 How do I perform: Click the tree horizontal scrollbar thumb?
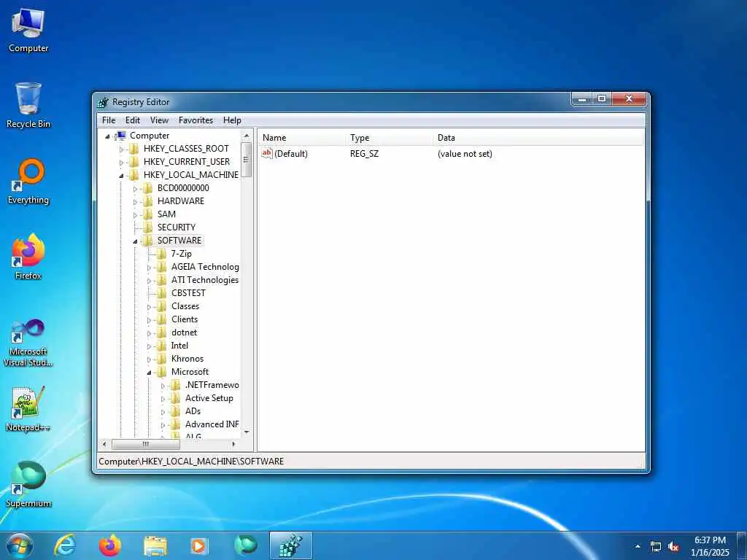(x=146, y=444)
